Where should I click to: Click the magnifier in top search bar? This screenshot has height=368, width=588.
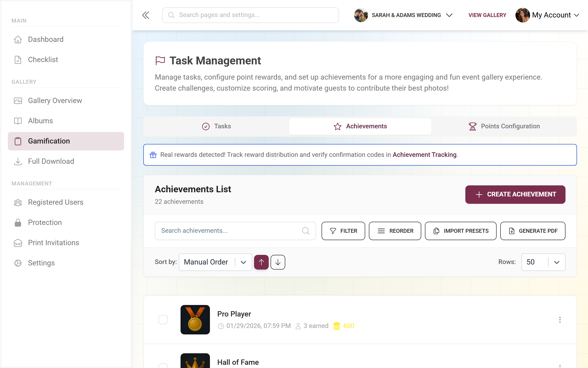(171, 15)
